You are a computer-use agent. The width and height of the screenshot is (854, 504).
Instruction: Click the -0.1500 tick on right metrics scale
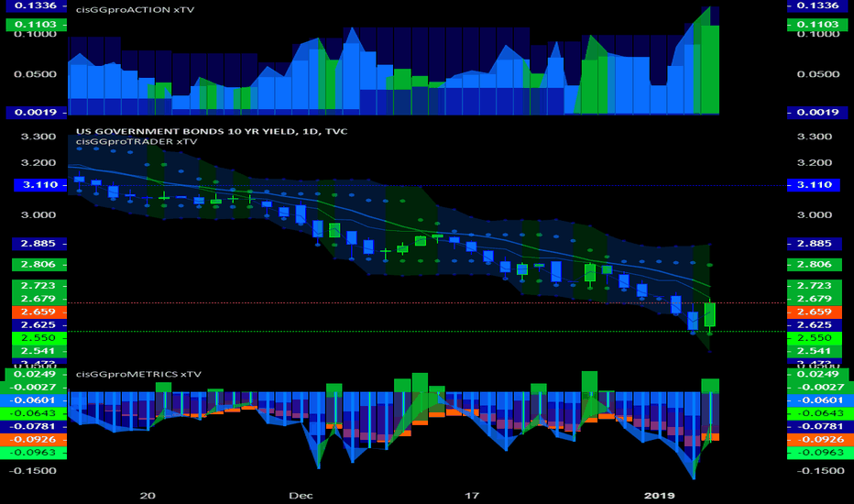(820, 471)
